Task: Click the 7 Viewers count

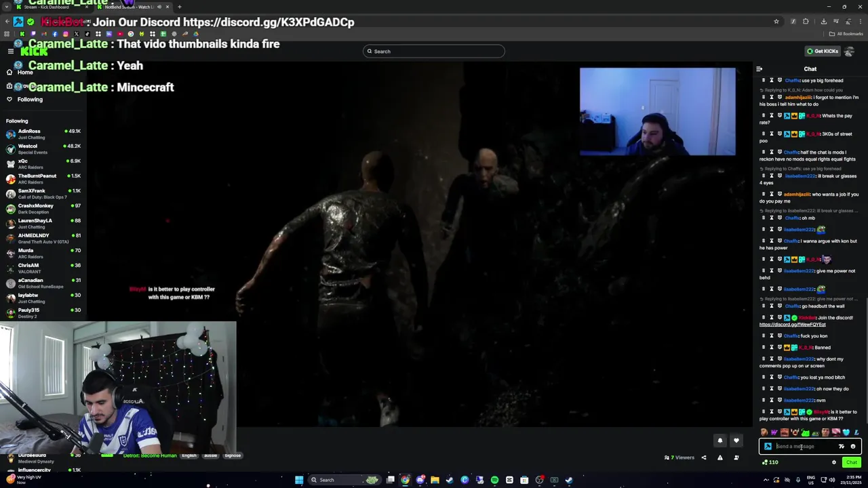Action: point(680,457)
